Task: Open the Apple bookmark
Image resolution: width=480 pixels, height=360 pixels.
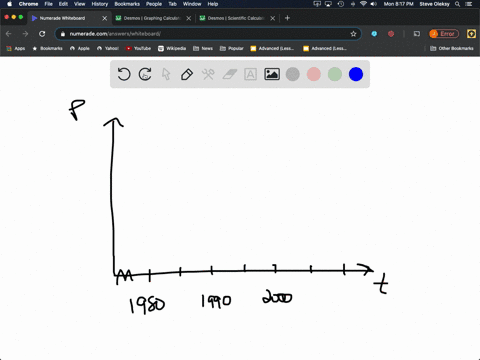Action: 80,48
